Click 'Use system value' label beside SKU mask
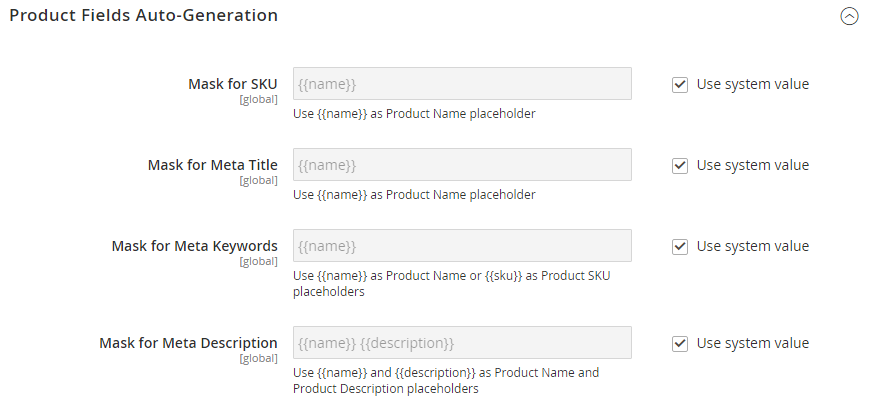871x407 pixels. tap(752, 84)
